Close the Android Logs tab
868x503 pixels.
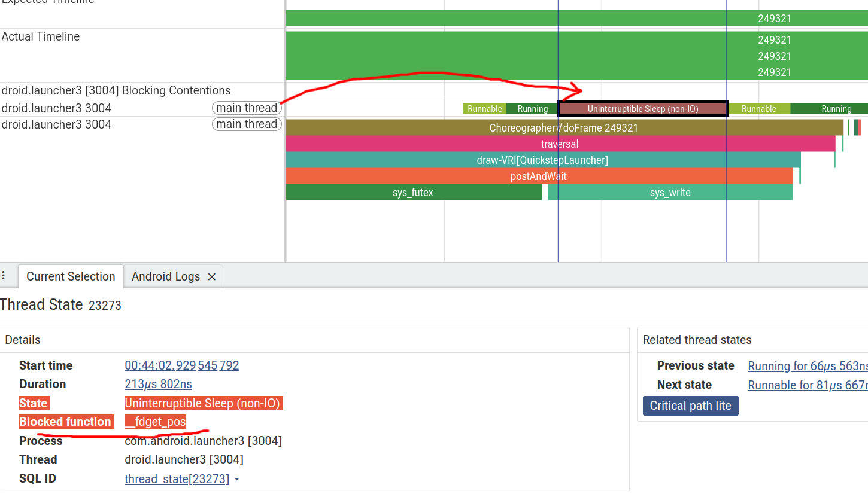coord(211,277)
